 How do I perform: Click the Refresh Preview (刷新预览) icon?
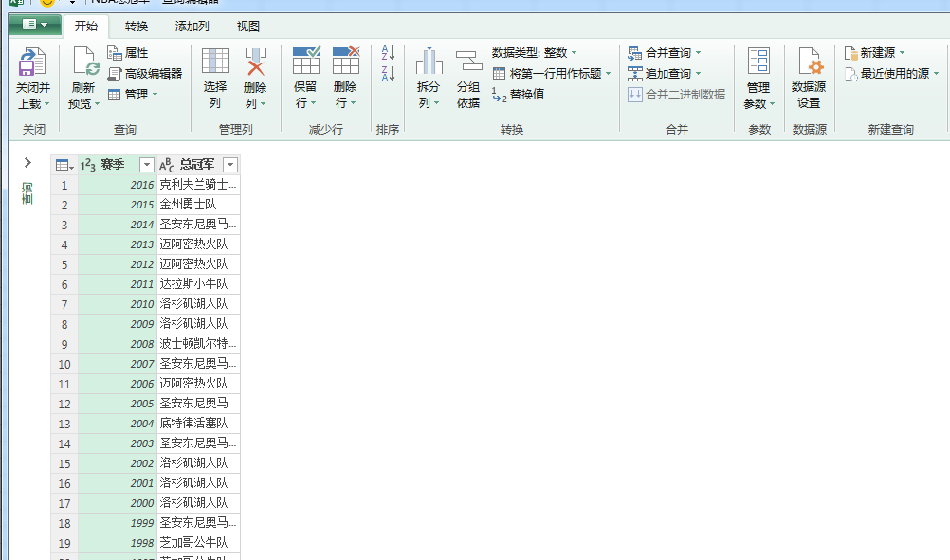tap(84, 62)
